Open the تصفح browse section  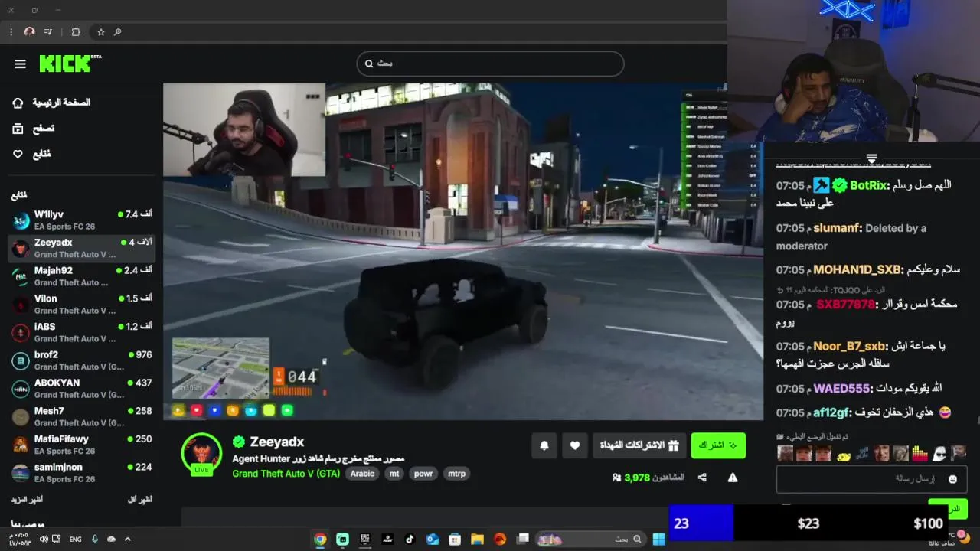click(x=34, y=129)
